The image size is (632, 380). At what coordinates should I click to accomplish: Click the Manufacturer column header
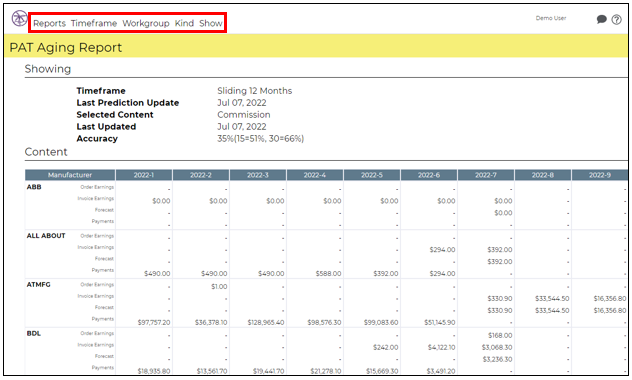point(70,175)
